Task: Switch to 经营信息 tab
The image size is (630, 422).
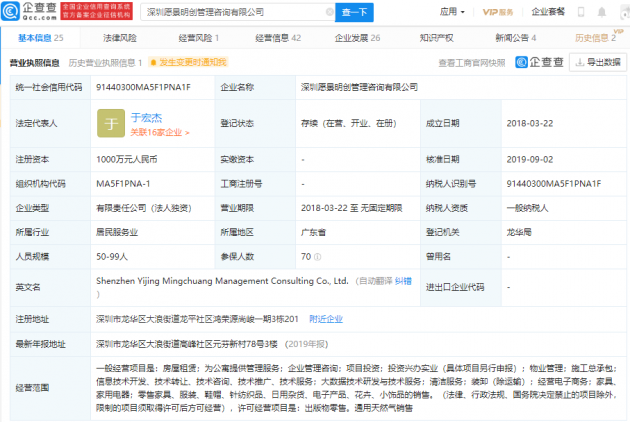Action: pos(278,38)
